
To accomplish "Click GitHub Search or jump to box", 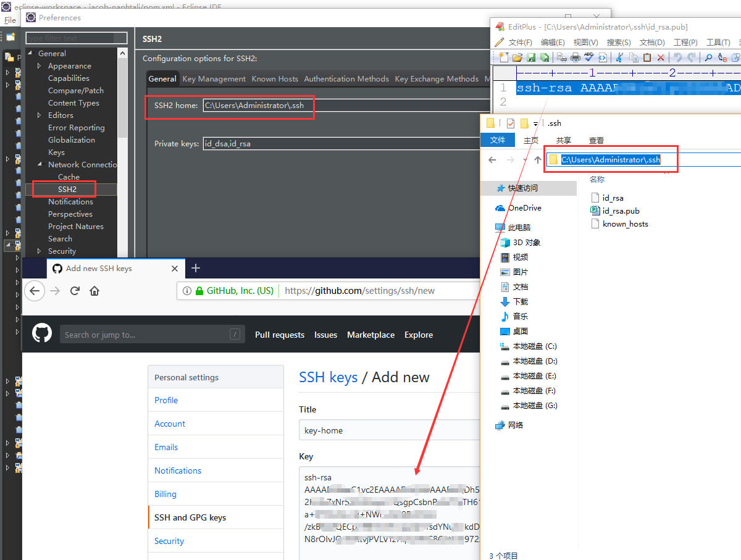I will tap(152, 335).
